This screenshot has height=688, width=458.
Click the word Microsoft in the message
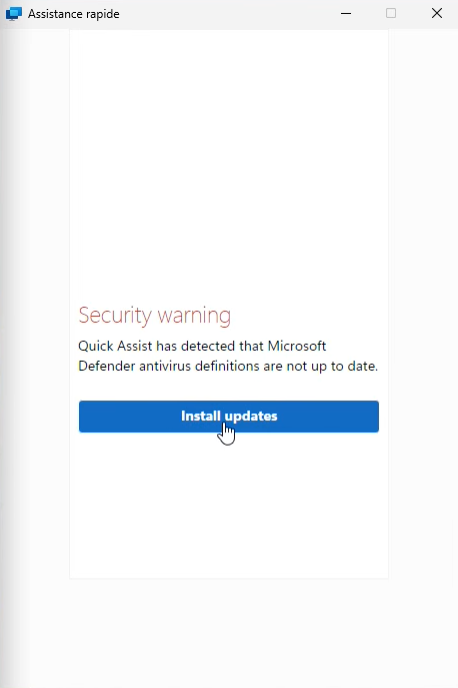pos(297,346)
